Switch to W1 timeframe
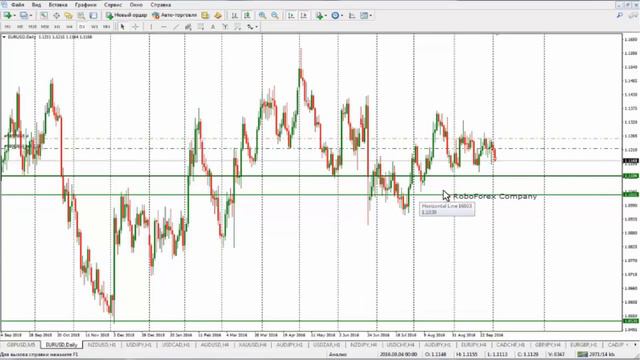640x360 pixels. click(94, 27)
